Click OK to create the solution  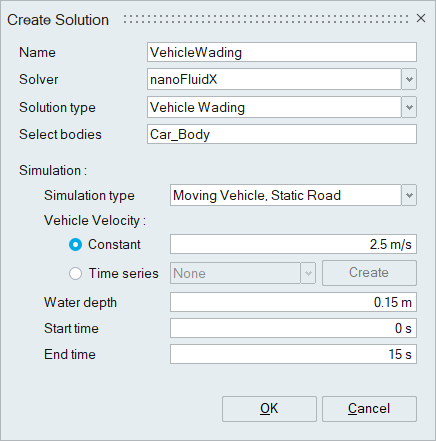[269, 409]
